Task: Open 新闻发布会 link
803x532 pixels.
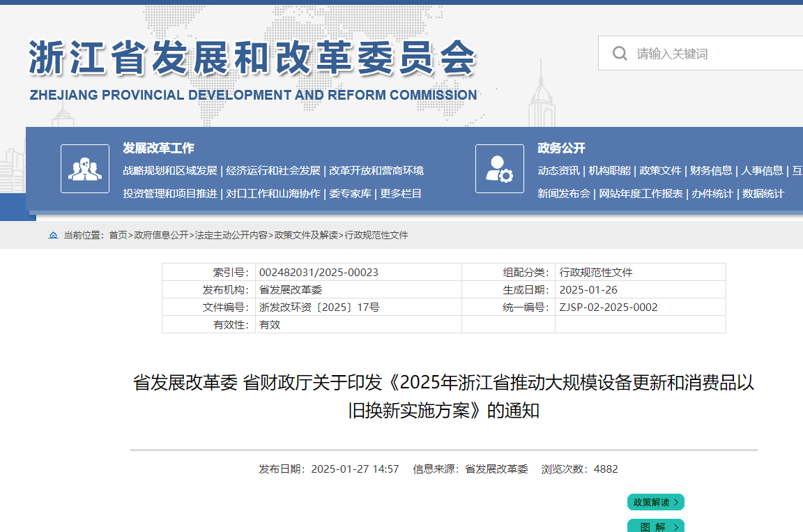Action: coord(563,194)
